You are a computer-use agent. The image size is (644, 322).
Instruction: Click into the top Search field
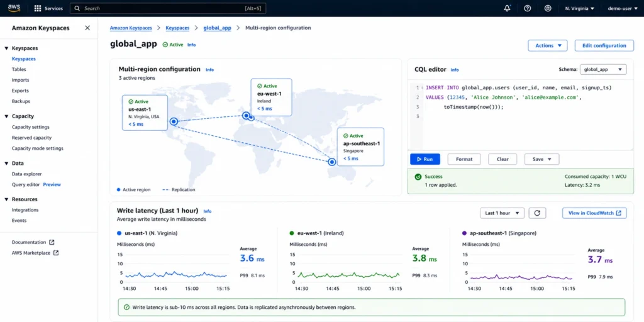pos(168,8)
